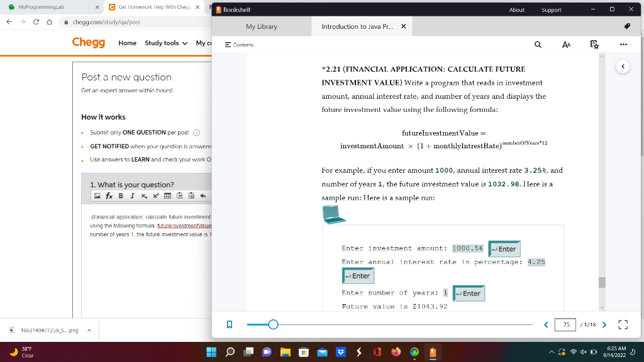This screenshot has width=644, height=362.
Task: Open the About menu in Bookshelf
Action: [x=516, y=10]
